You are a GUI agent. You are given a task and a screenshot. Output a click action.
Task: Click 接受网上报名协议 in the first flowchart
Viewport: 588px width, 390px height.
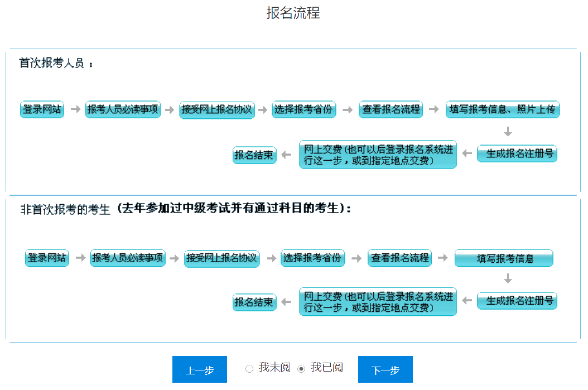click(216, 110)
